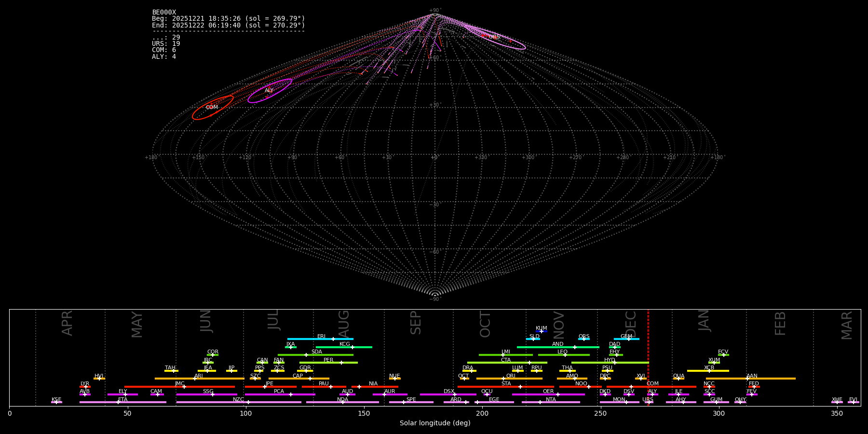The height and width of the screenshot is (434, 868).
Task: Click the 100 tick label on longitude axis
Action: [x=246, y=413]
